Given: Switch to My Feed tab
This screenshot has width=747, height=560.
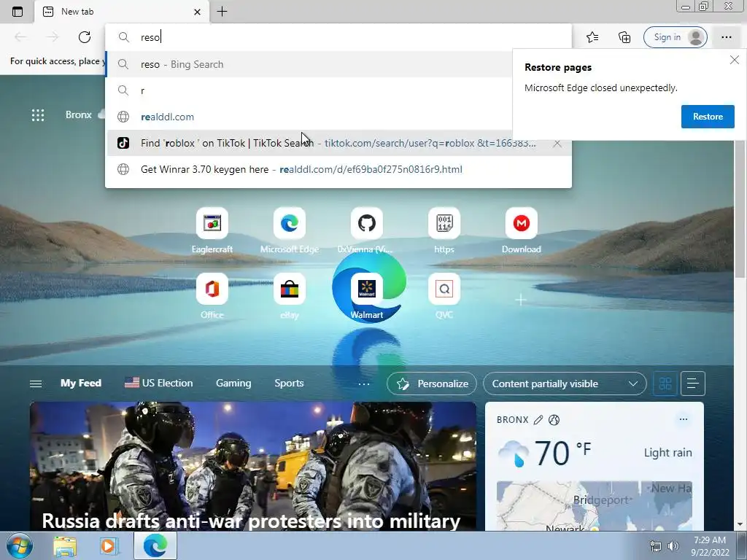Looking at the screenshot, I should point(81,383).
